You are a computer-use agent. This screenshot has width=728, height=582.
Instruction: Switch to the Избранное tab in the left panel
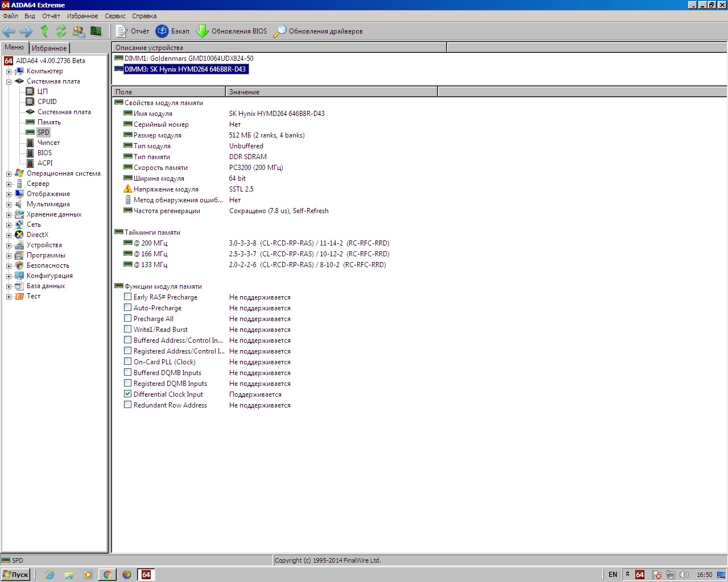pos(49,48)
